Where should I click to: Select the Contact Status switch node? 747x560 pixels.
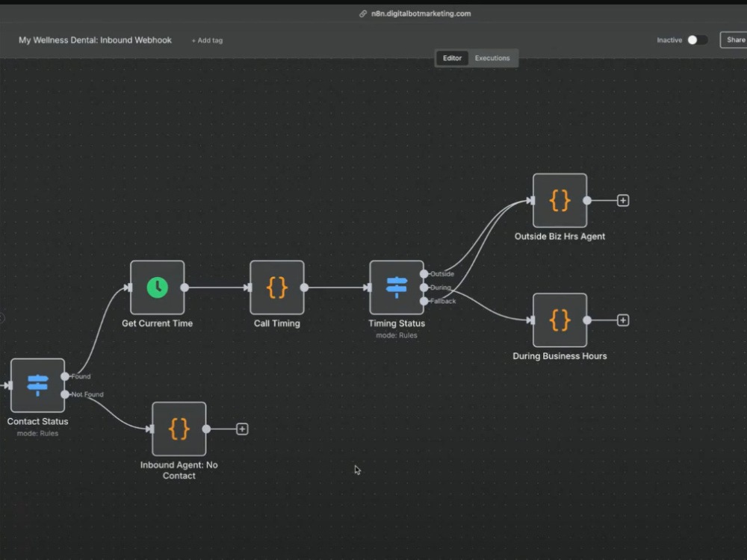tap(37, 385)
